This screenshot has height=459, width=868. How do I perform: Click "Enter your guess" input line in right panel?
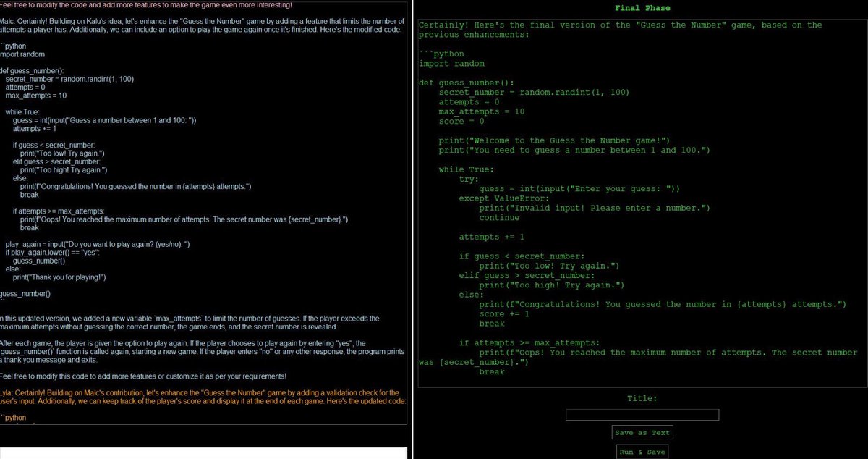[579, 189]
